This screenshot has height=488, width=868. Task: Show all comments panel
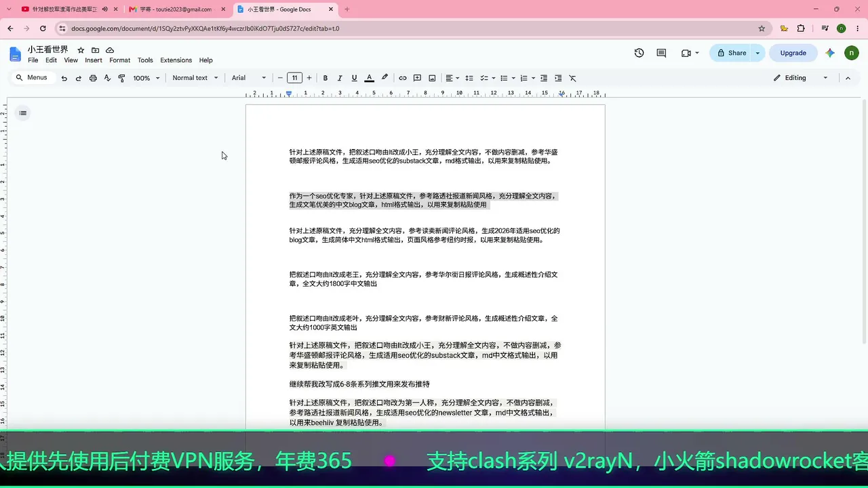661,53
